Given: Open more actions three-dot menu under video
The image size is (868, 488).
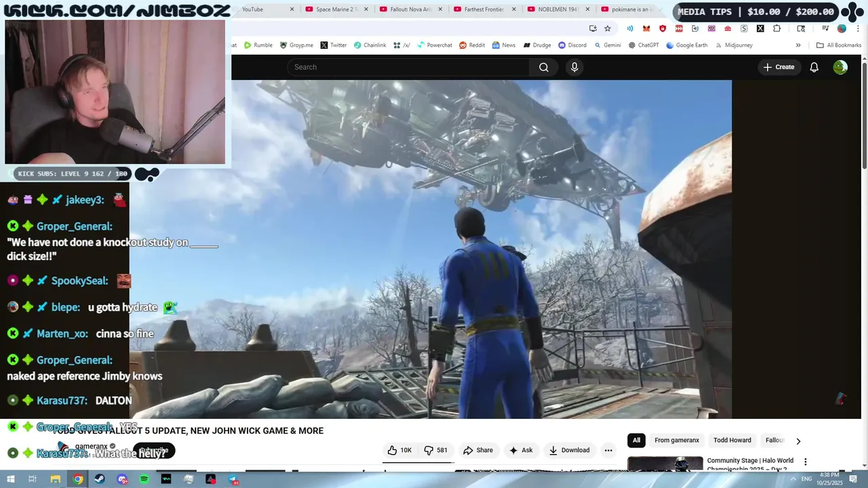Looking at the screenshot, I should [608, 450].
